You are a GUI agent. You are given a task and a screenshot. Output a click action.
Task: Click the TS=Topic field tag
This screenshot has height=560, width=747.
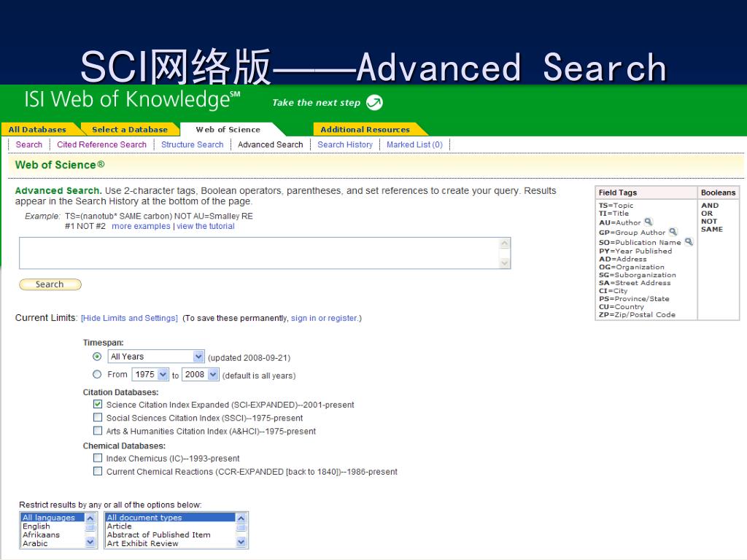click(x=616, y=205)
